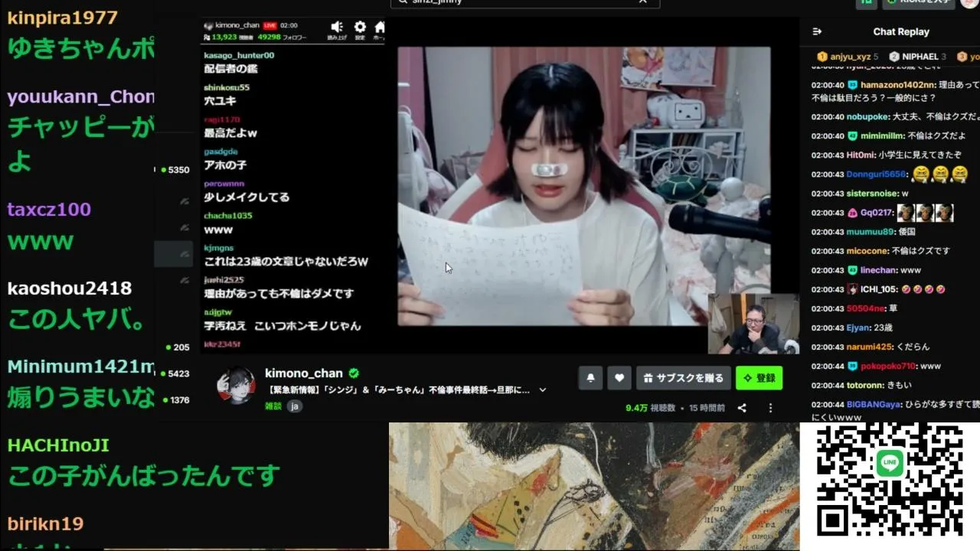Click chat username hamazono1402nn

tap(898, 85)
